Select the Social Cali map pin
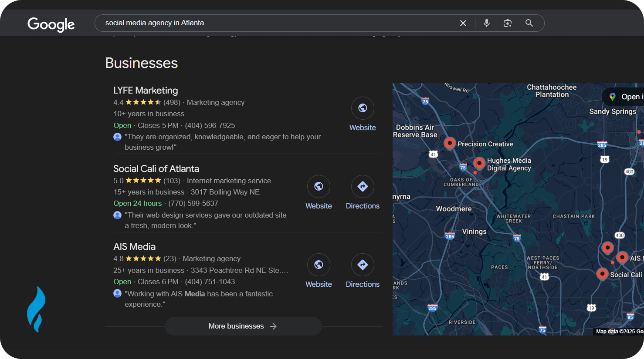 point(602,274)
